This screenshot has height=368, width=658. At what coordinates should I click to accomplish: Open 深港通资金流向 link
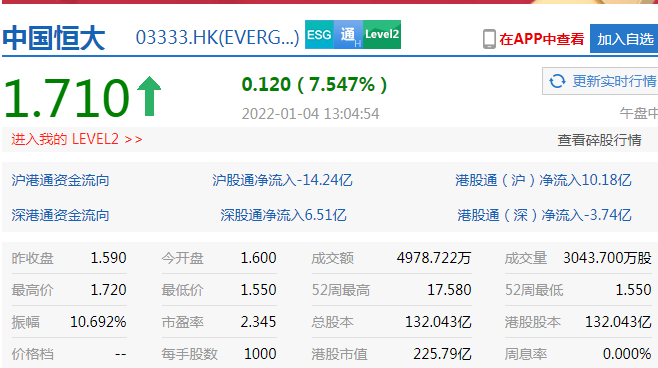(x=60, y=215)
